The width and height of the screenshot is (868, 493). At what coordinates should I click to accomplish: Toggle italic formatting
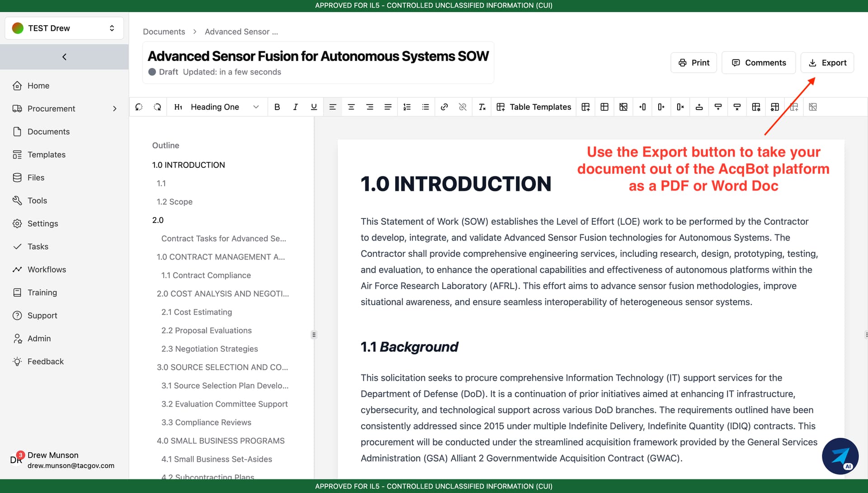tap(295, 107)
